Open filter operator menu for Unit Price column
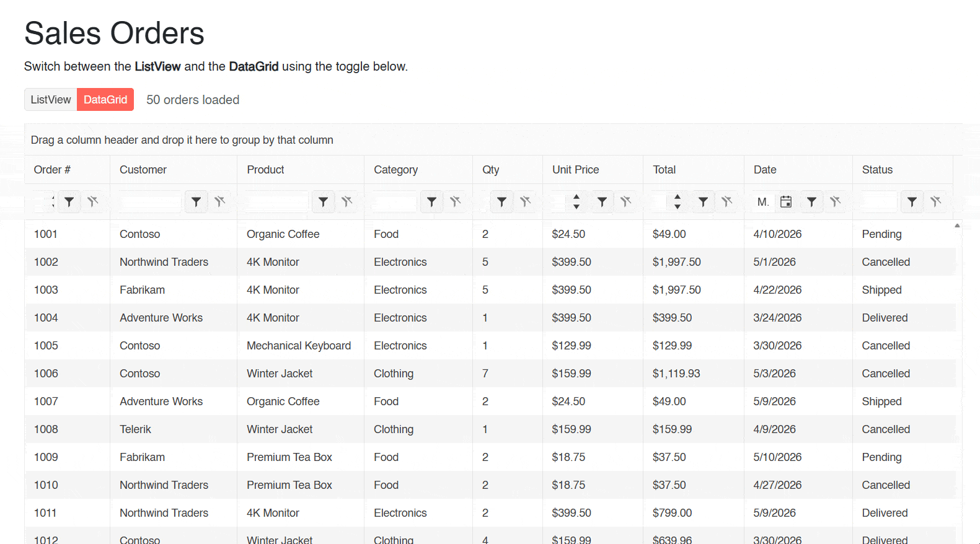Screen dimensions: 980x544 (x=602, y=201)
